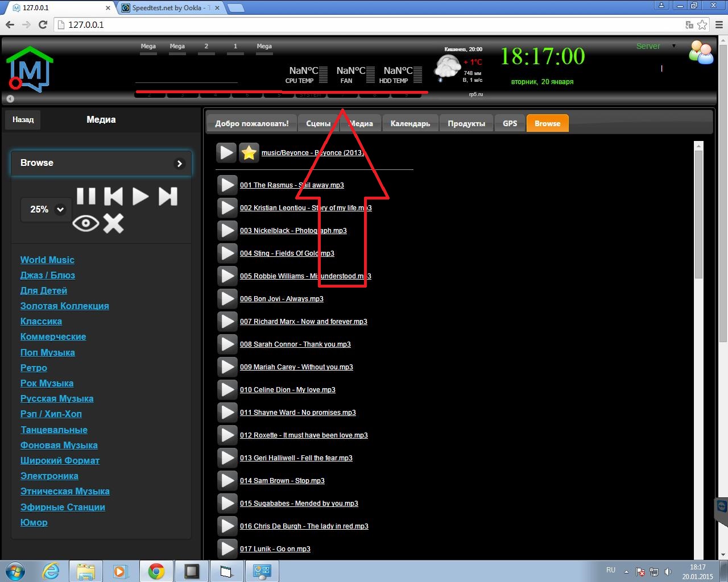Screen dimensions: 728x582
Task: Play the track 003 Nickelblack - Photograph
Action: [x=227, y=230]
